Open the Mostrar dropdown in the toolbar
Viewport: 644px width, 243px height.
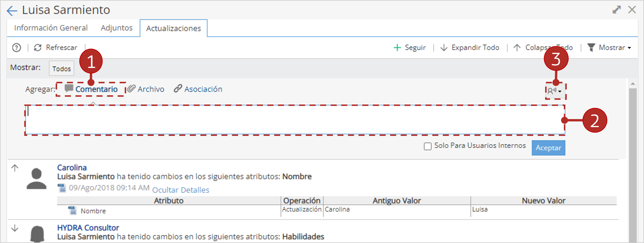(x=615, y=47)
